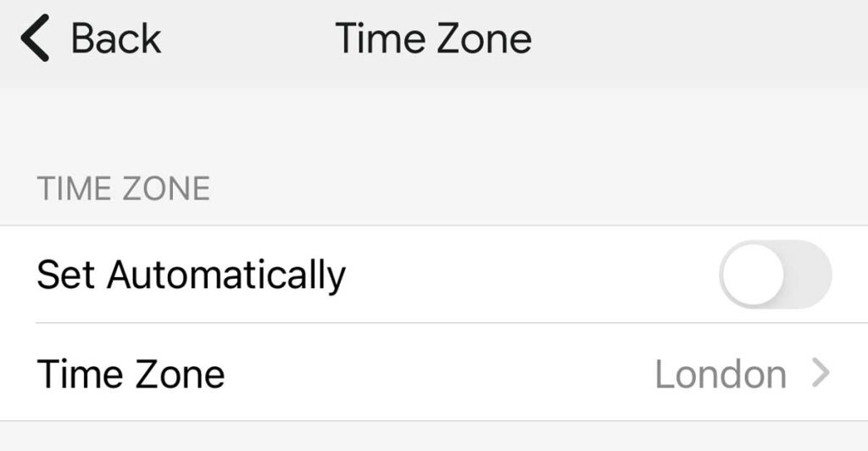The height and width of the screenshot is (451, 868).
Task: Click the Set Automatically label
Action: coord(192,276)
